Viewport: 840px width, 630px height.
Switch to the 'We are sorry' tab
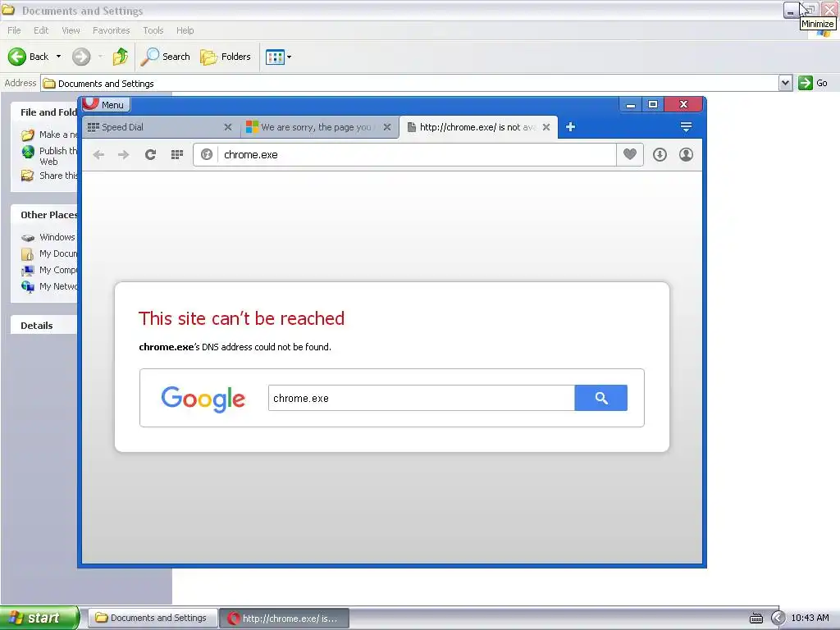pos(316,127)
